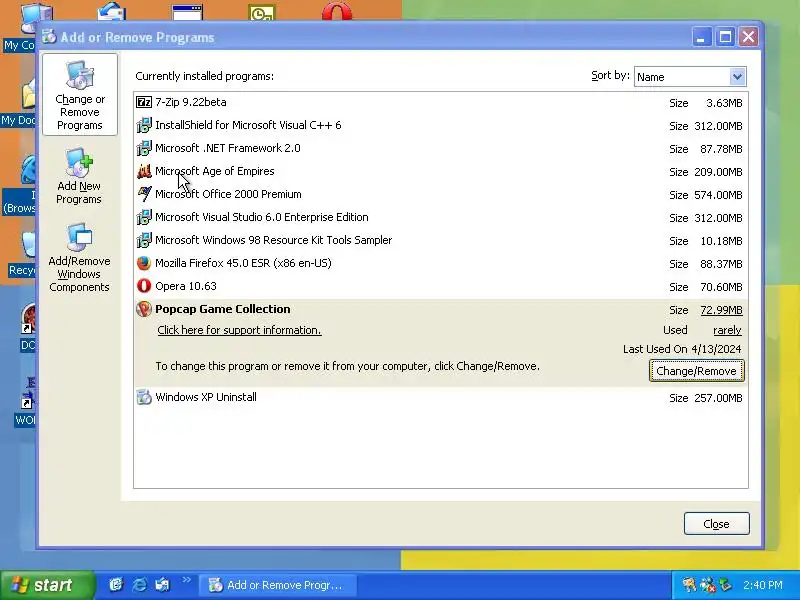Viewport: 800px width, 600px height.
Task: Click the Mozilla Firefox icon in list
Action: pyautogui.click(x=144, y=263)
